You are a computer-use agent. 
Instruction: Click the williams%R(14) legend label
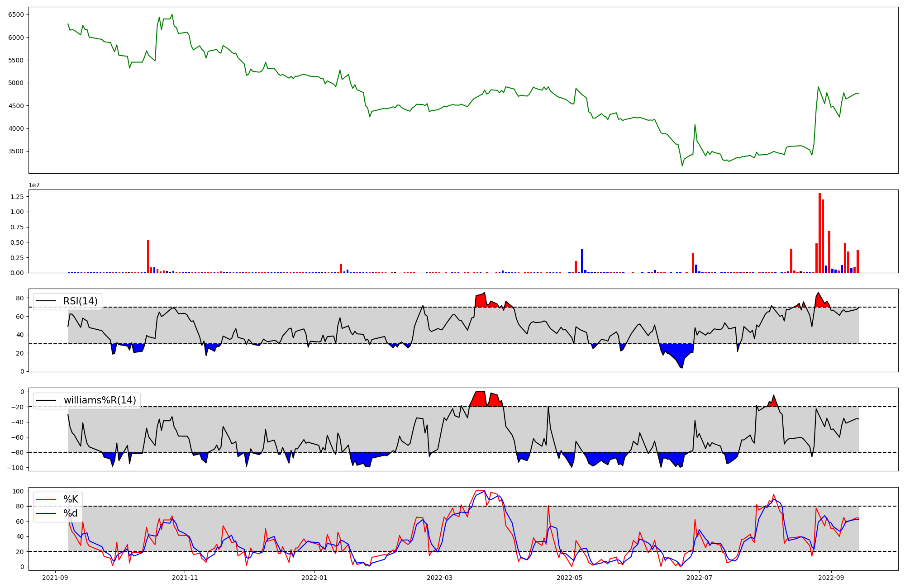pyautogui.click(x=100, y=400)
